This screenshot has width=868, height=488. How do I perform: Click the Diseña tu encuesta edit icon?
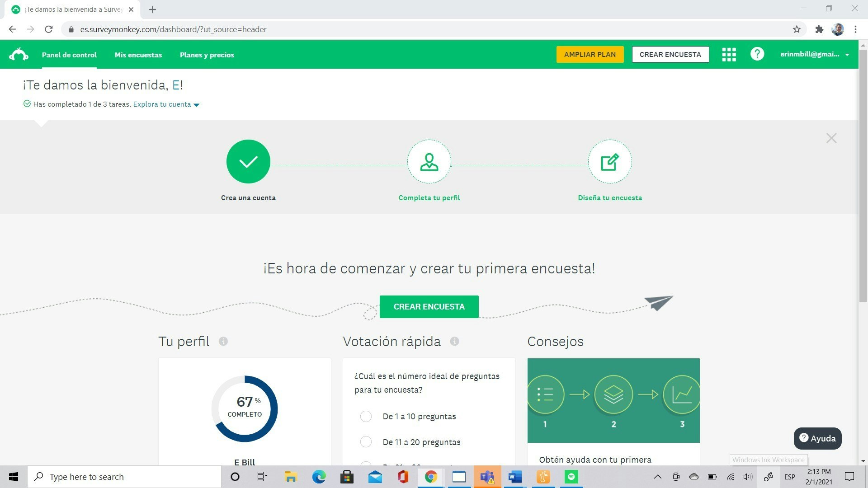tap(609, 162)
